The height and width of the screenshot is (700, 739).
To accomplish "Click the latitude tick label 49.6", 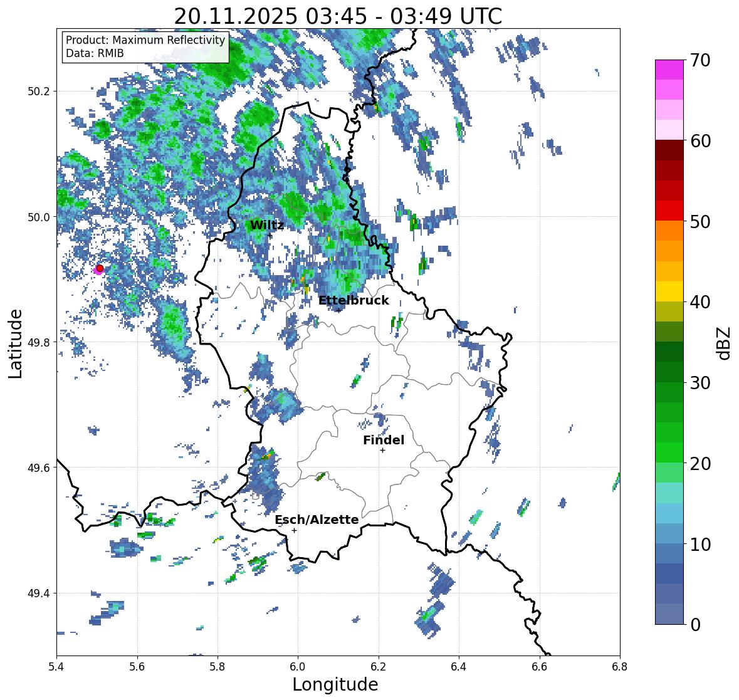I will (x=39, y=468).
